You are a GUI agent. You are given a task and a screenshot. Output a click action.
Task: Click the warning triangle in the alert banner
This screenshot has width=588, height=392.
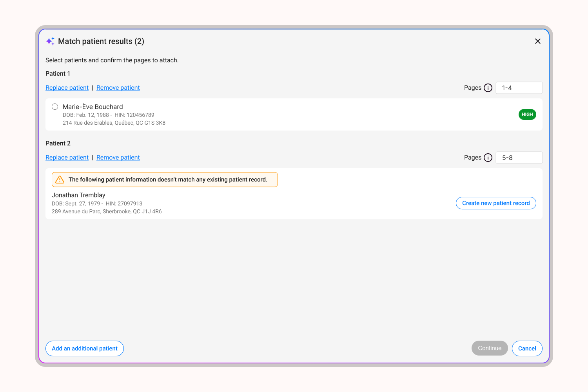click(x=60, y=179)
